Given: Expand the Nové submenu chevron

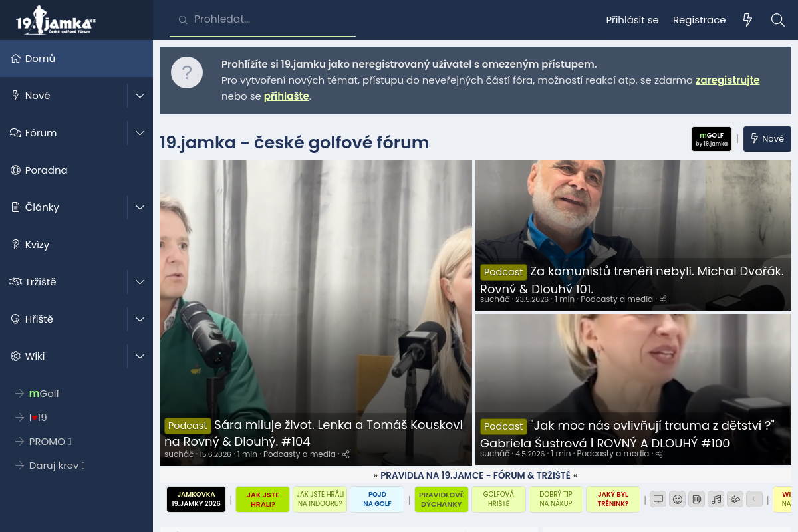Looking at the screenshot, I should click(x=140, y=96).
